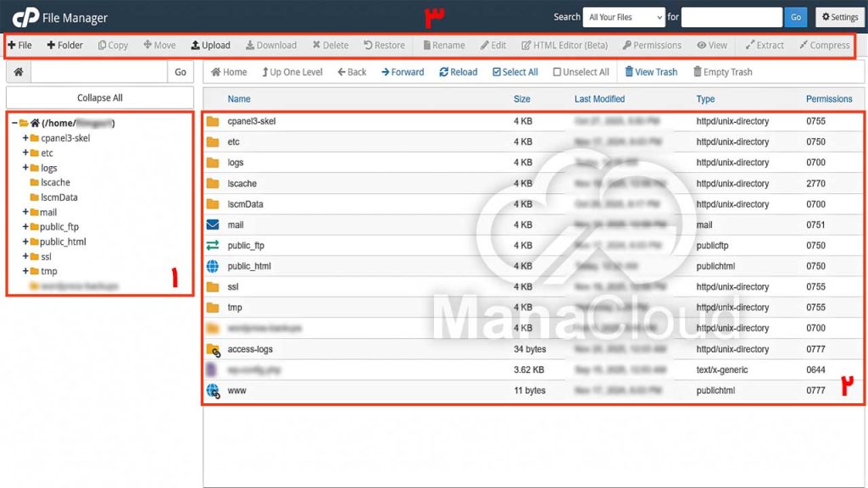Click the Upload toolbar icon
The image size is (868, 488).
[x=196, y=45]
